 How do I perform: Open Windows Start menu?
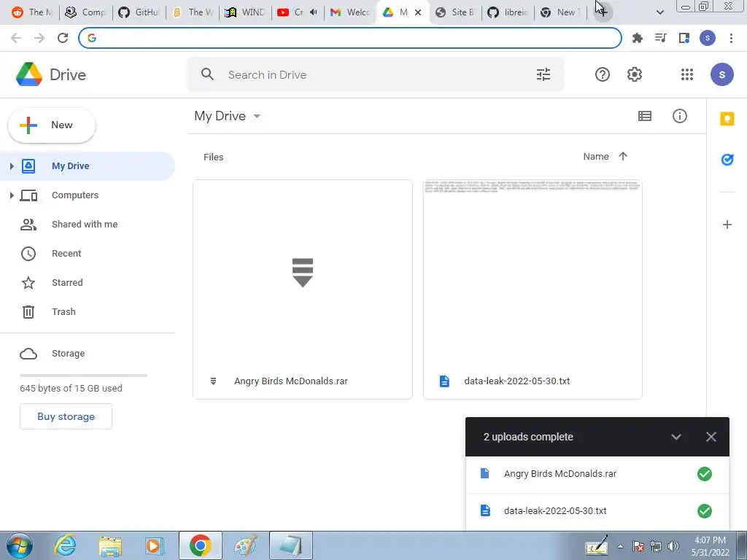[20, 545]
